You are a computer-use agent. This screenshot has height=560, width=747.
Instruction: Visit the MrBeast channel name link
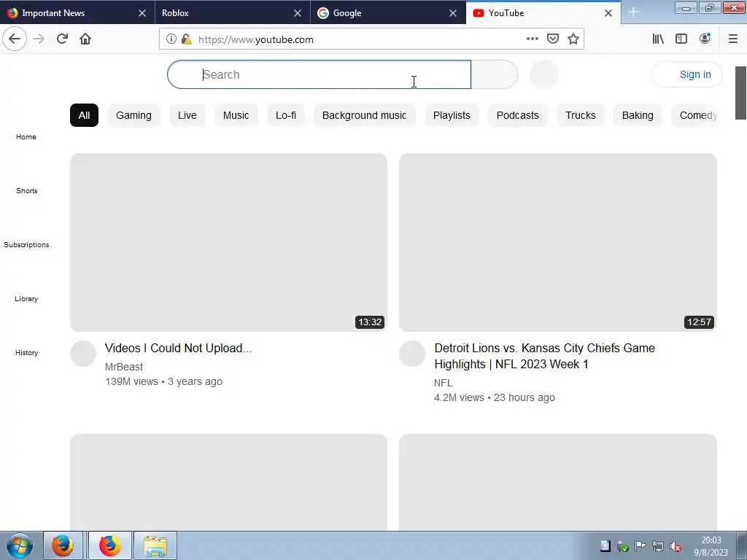(x=124, y=367)
